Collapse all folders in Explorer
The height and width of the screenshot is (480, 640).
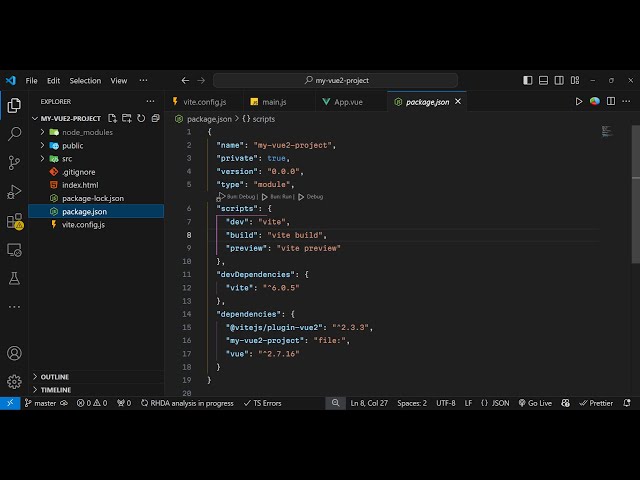[x=155, y=118]
